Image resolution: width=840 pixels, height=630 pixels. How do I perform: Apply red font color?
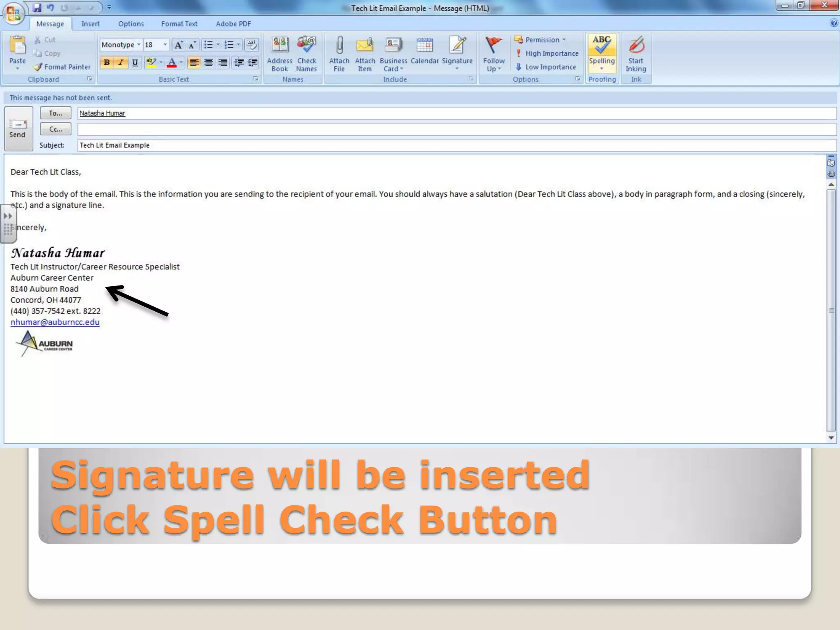pos(172,62)
